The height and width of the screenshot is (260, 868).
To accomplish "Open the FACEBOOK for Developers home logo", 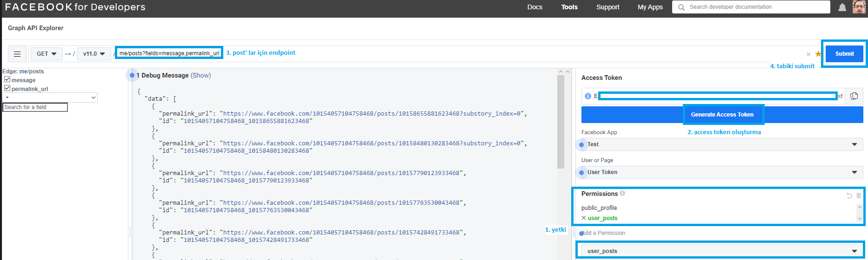I will tap(75, 7).
